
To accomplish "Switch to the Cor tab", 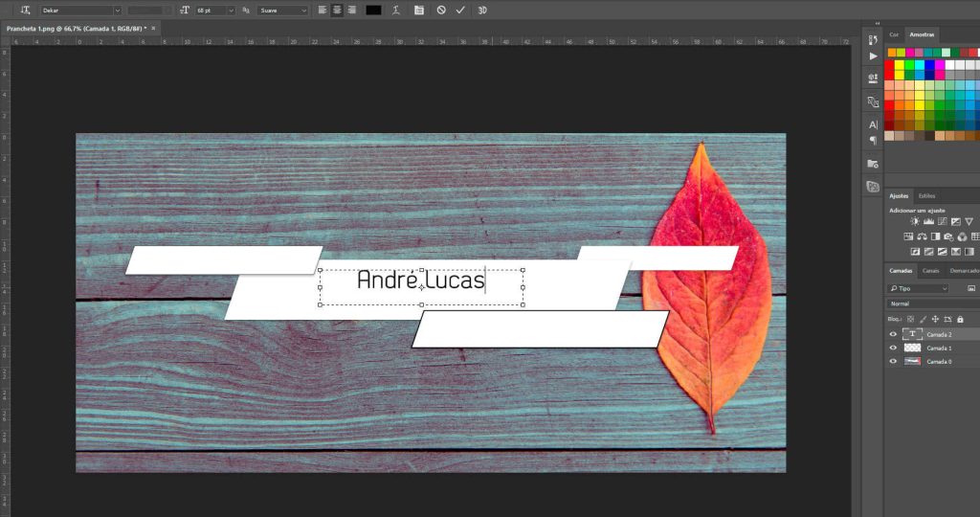I will click(894, 34).
